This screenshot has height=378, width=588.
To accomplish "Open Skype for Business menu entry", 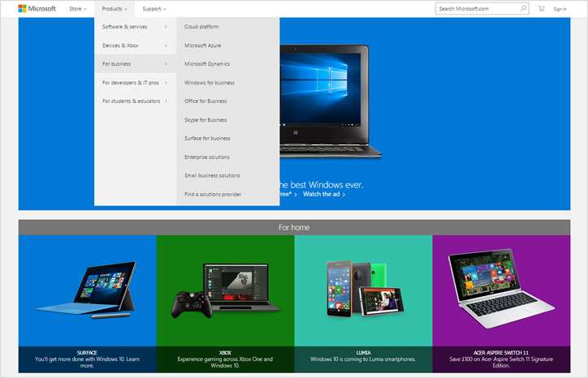I will coord(205,120).
